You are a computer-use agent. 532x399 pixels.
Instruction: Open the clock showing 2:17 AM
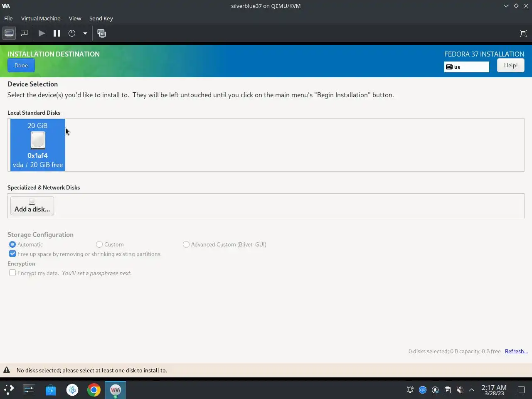click(494, 390)
